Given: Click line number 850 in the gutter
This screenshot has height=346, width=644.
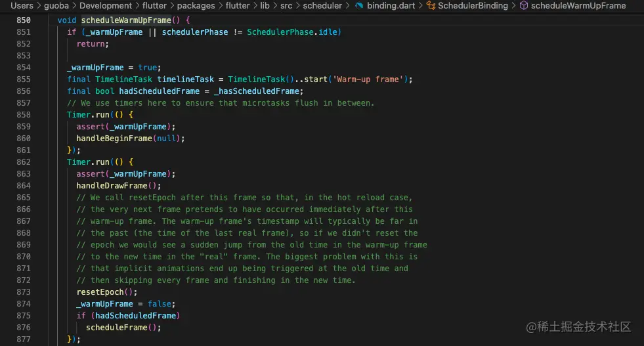Looking at the screenshot, I should coord(24,20).
